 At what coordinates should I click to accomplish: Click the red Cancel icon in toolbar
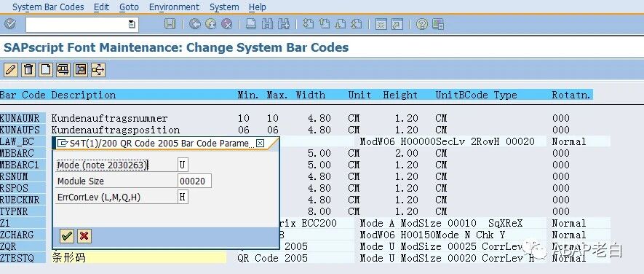pos(227,24)
